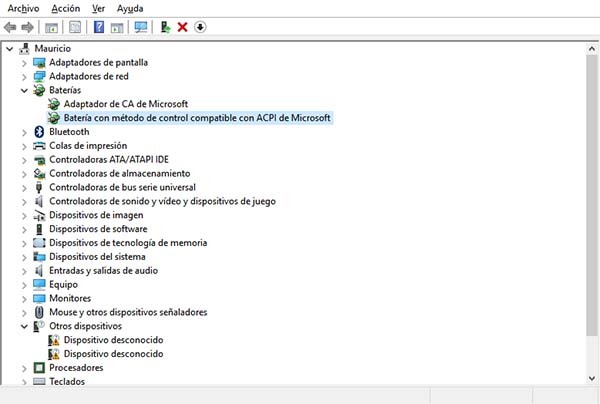Click the scan for hardware changes monitor icon

click(x=141, y=27)
